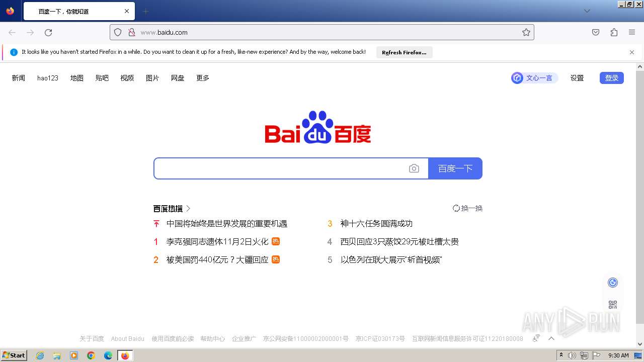
Task: Launch Internet Explorer from taskbar
Action: pyautogui.click(x=40, y=355)
